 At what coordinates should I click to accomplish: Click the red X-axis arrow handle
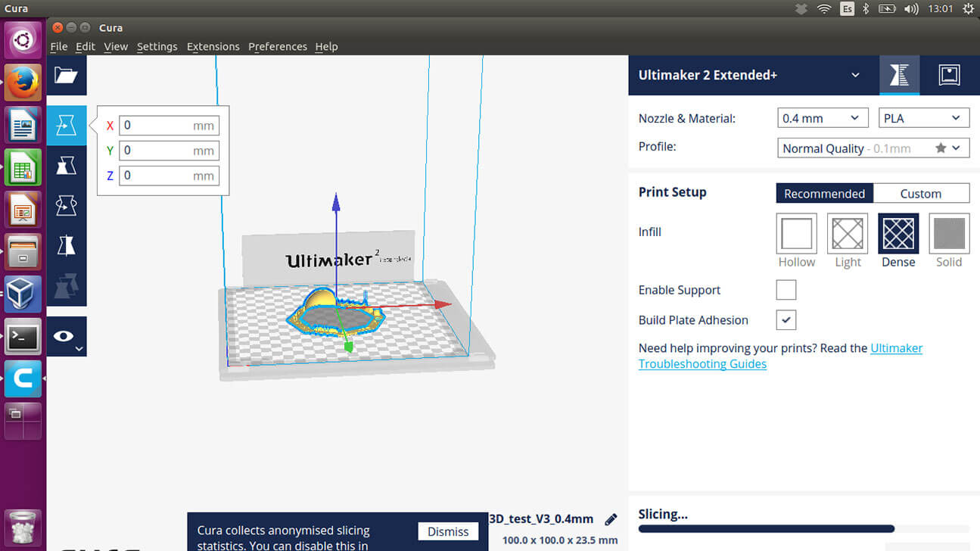(x=443, y=305)
